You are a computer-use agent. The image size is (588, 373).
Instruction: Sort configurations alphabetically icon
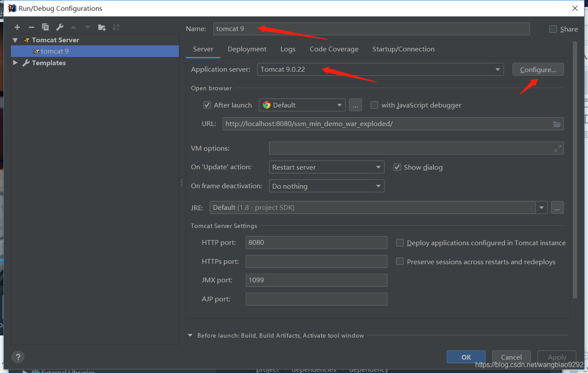(x=116, y=27)
